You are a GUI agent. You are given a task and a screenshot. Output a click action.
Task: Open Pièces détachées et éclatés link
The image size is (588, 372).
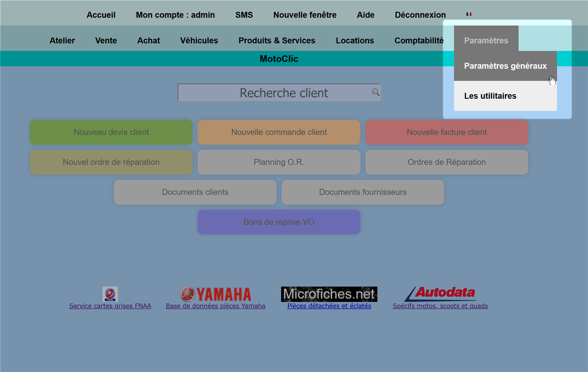329,306
